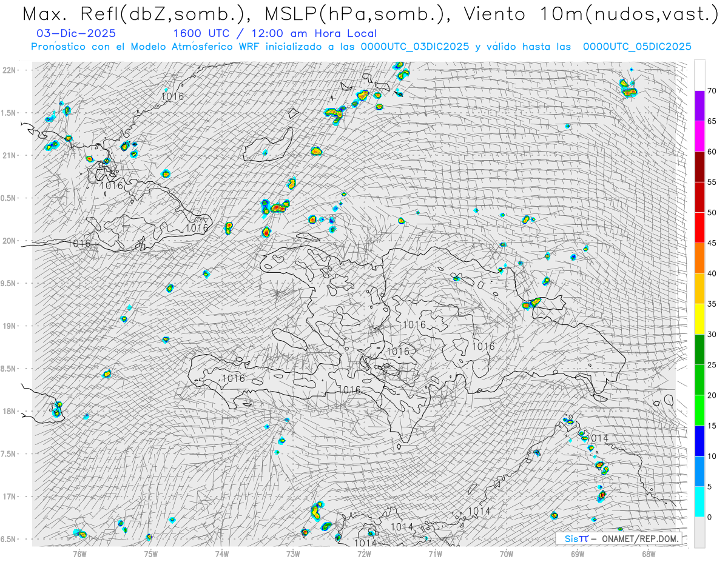Image resolution: width=728 pixels, height=562 pixels.
Task: Click the gray segment below 0 on colorbar
Action: tap(699, 532)
